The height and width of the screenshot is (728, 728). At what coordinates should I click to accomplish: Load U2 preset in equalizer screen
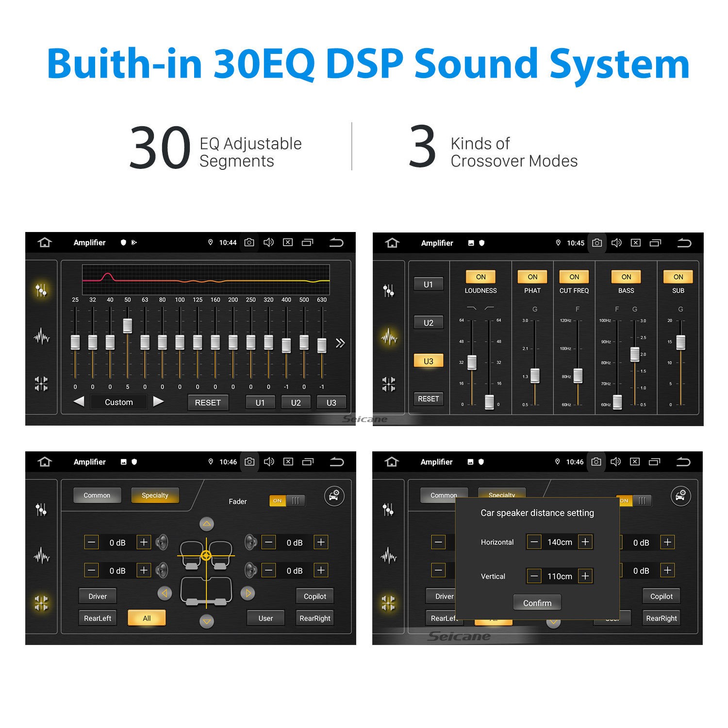pyautogui.click(x=296, y=402)
